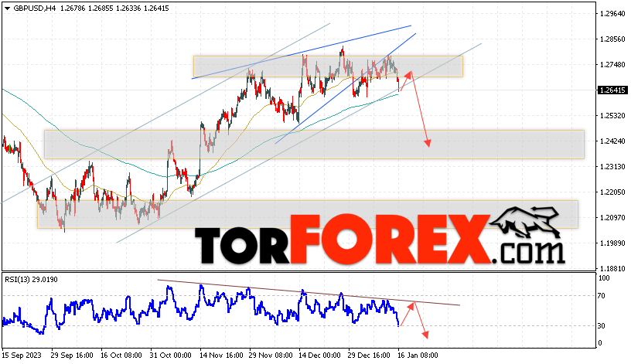Click the GBPUSD,H4 symbol title

[35, 8]
